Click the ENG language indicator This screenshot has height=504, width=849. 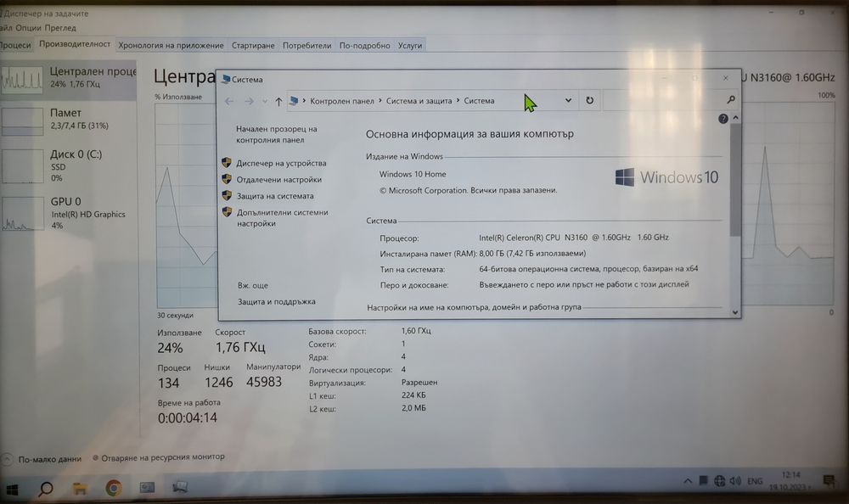pyautogui.click(x=755, y=481)
